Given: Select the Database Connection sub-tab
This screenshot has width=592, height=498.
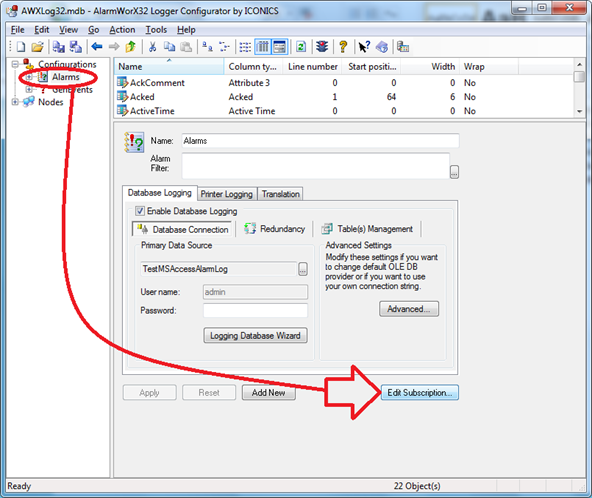Looking at the screenshot, I should point(182,229).
